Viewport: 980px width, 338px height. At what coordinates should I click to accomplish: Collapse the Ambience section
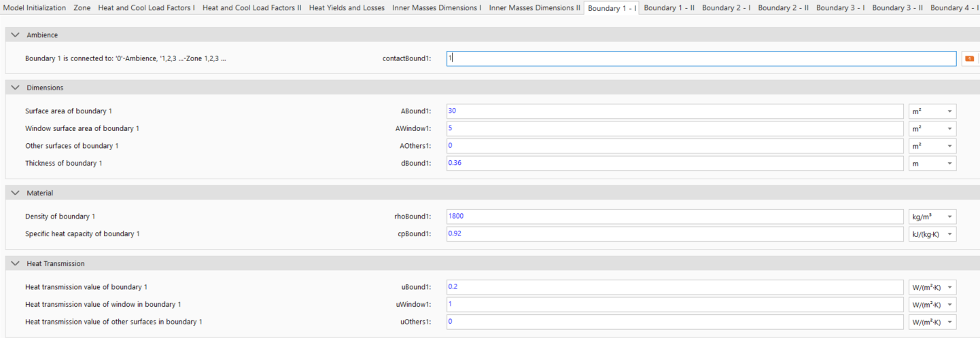(16, 35)
